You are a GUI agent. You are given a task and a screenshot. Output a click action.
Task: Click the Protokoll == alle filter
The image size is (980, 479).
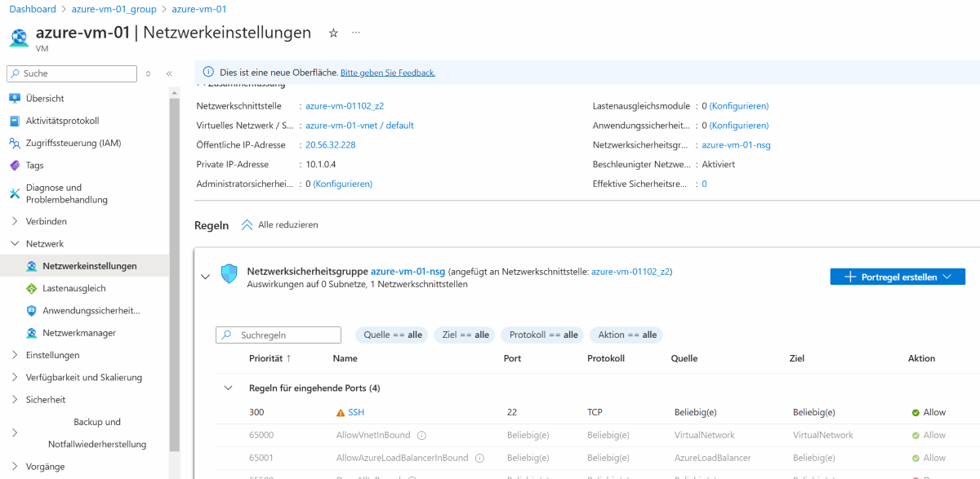[x=543, y=335]
